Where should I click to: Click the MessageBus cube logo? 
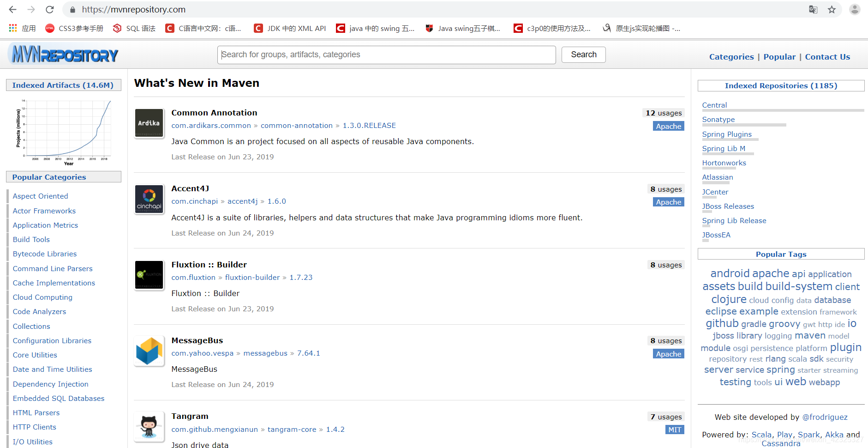click(x=149, y=351)
